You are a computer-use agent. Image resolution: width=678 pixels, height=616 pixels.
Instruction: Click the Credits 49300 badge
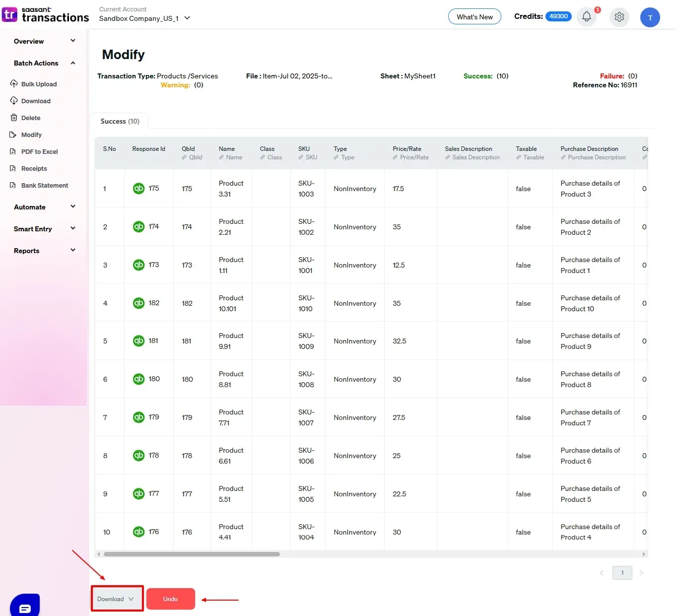coord(558,16)
